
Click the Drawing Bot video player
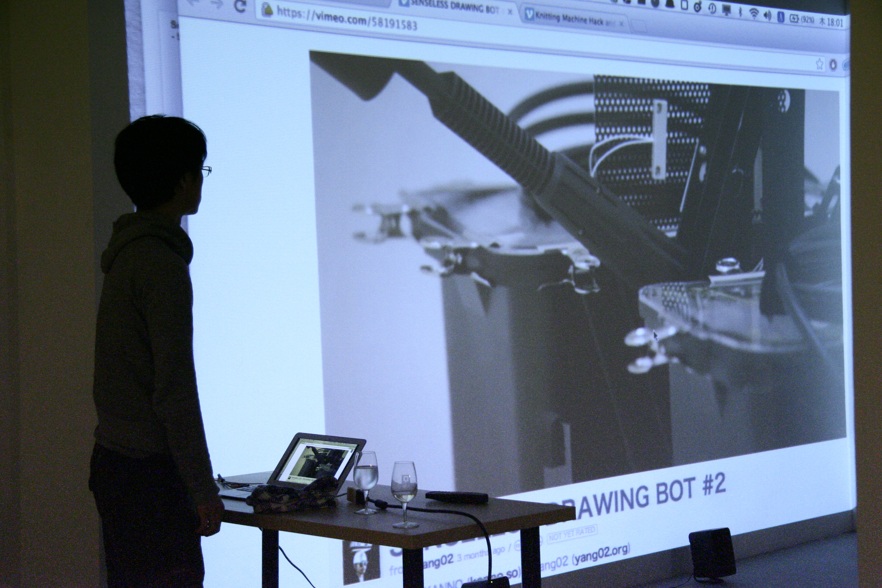point(578,270)
